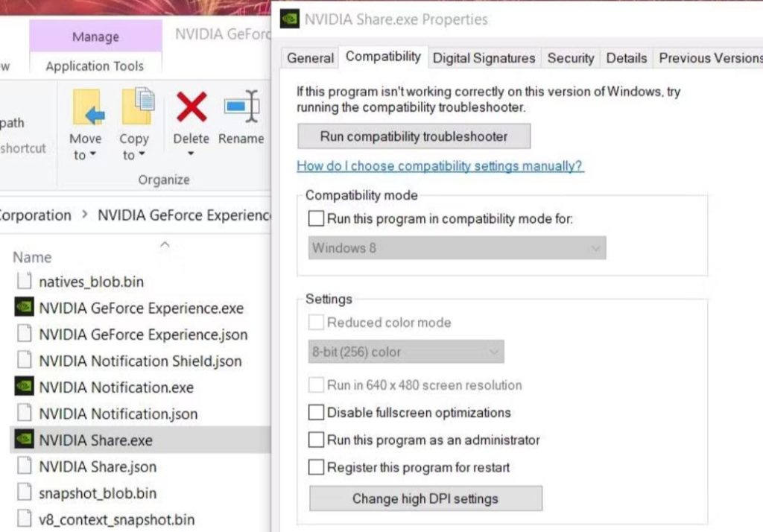Select NVIDIA Share.exe file name
Screen dimensions: 763x532
(96, 440)
